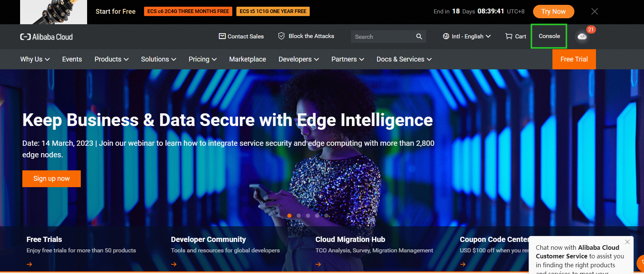Image resolution: width=644 pixels, height=274 pixels.
Task: Expand the Pricing dropdown
Action: [x=203, y=59]
